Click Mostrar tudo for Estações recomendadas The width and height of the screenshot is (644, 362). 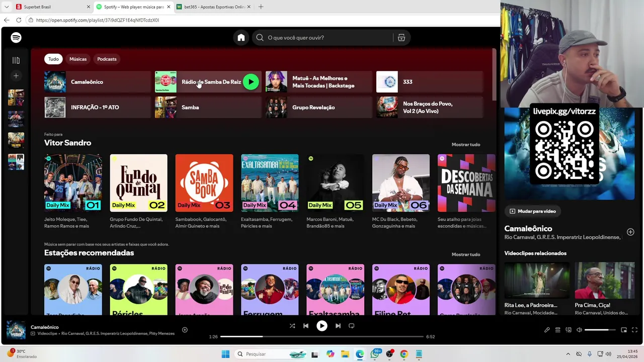[x=466, y=254]
